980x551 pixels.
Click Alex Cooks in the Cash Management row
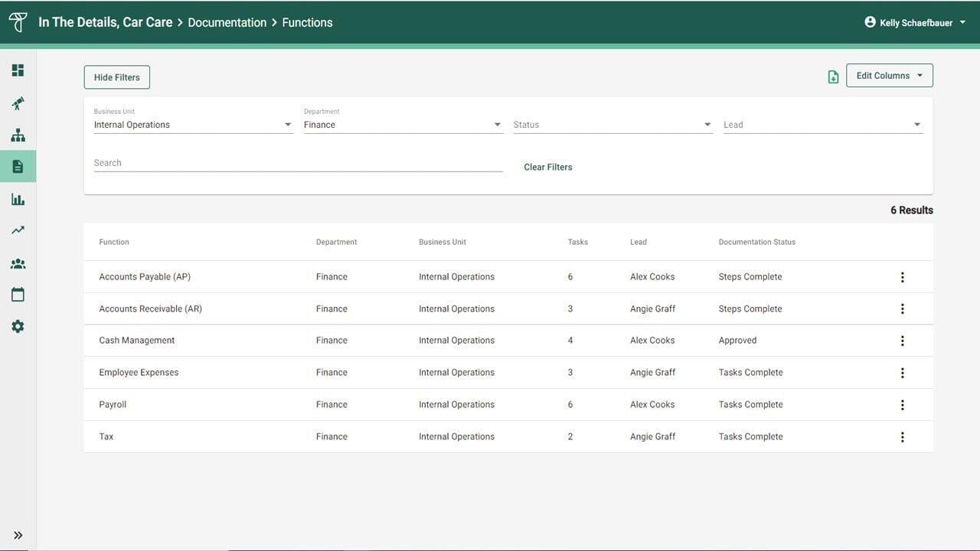pyautogui.click(x=652, y=341)
